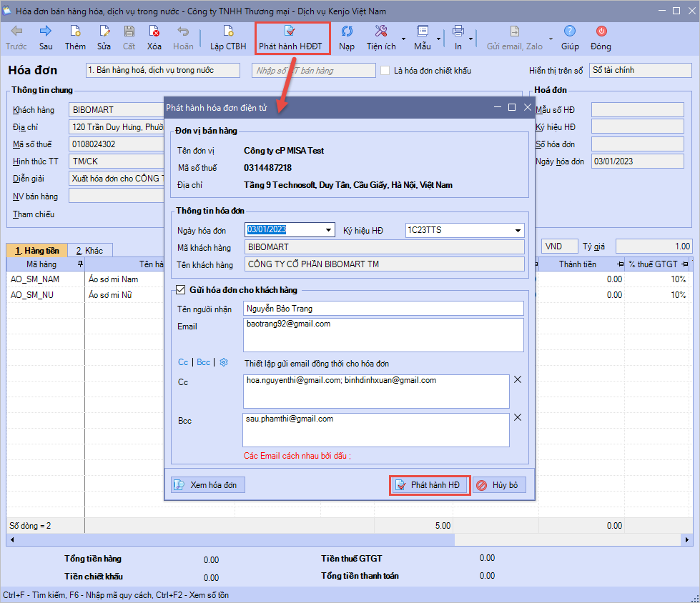700x603 pixels.
Task: Expand the Mẫu dropdown arrow
Action: (x=437, y=39)
